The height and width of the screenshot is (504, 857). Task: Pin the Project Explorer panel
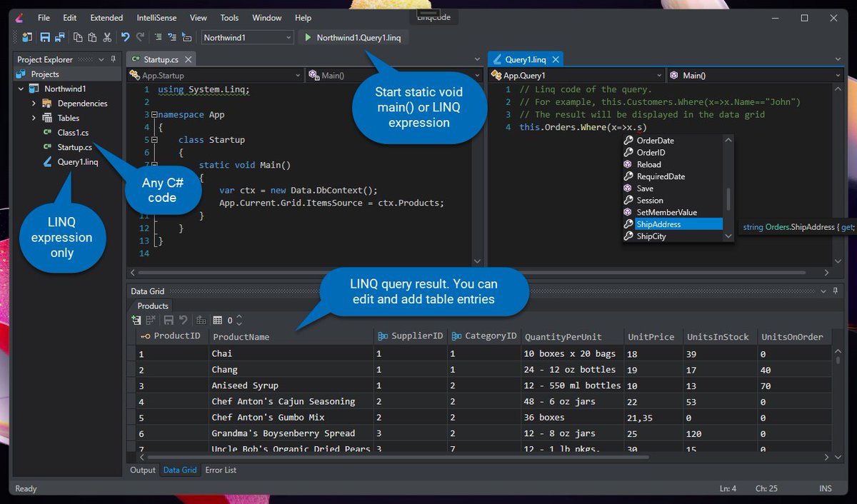click(114, 59)
